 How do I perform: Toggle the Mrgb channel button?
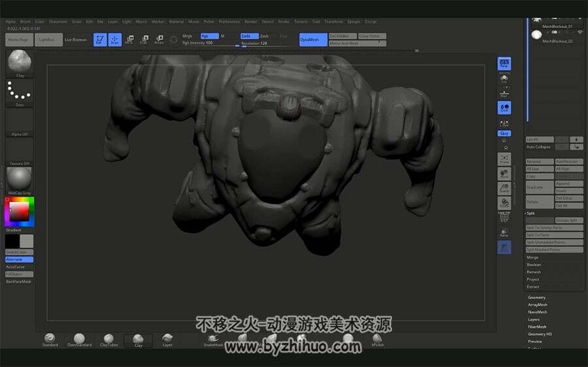187,36
